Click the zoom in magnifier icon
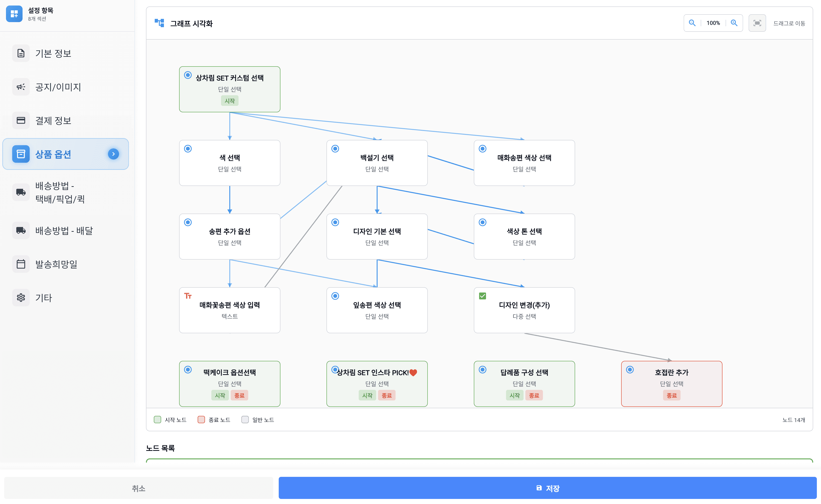The image size is (821, 504). [x=734, y=23]
